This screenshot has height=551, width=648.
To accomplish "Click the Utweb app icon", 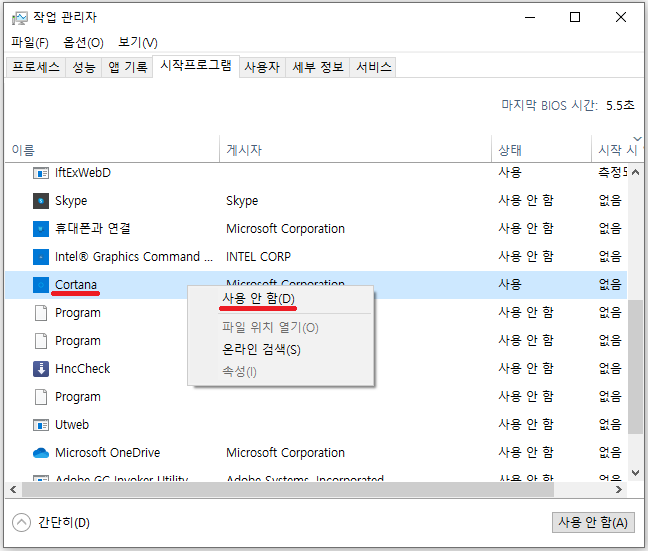I will [40, 425].
